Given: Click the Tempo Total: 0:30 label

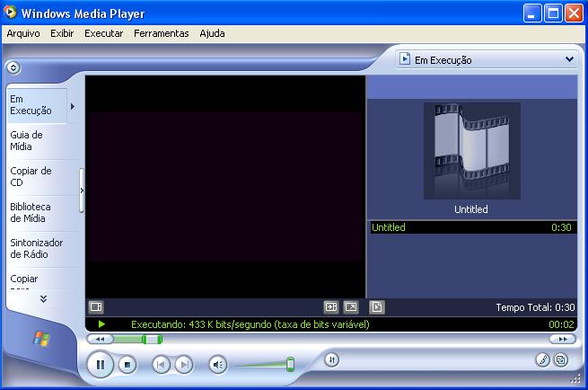Looking at the screenshot, I should (x=535, y=307).
